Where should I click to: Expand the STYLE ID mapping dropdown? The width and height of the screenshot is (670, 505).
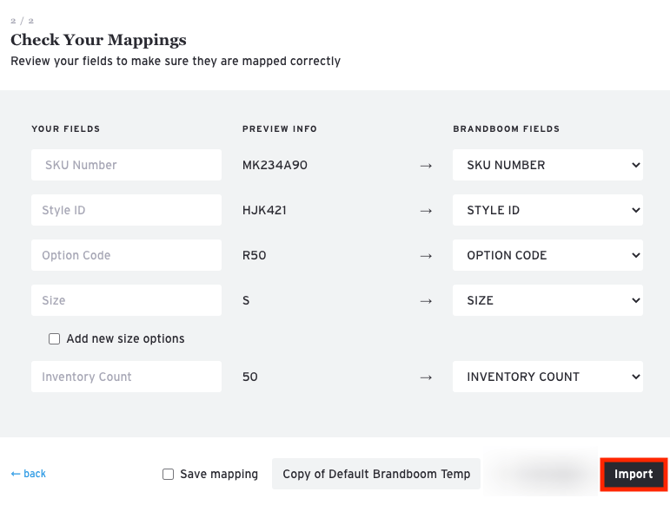pos(547,210)
